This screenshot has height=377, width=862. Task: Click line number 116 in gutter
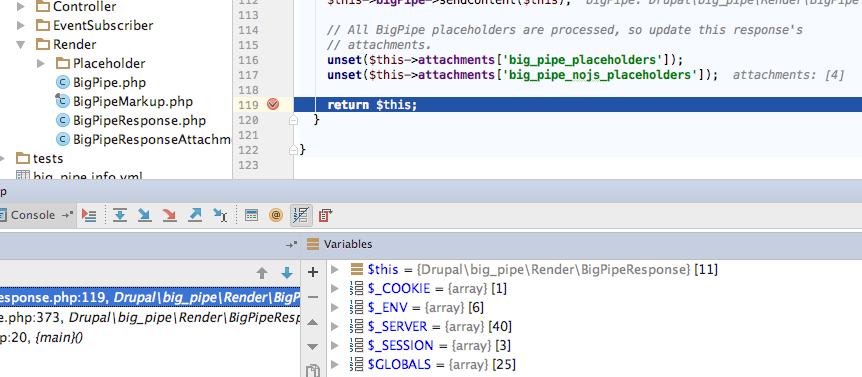click(x=248, y=60)
